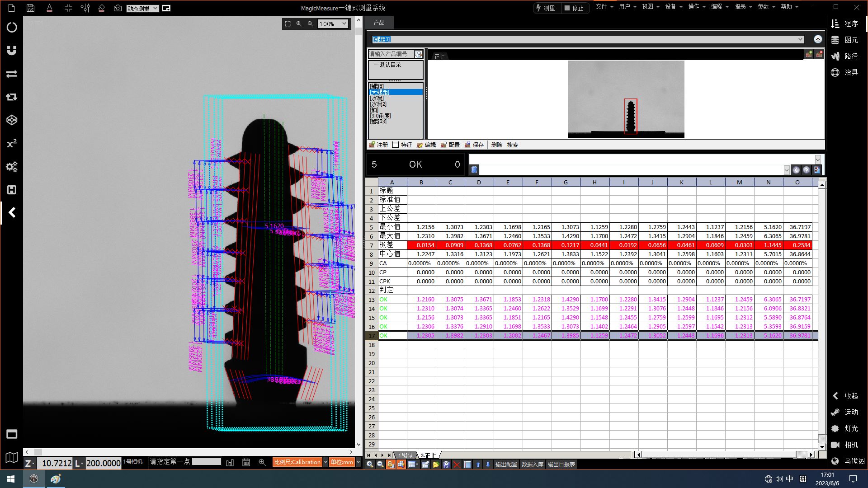Click the 3D cube icon in left sidebar
The height and width of the screenshot is (488, 868).
tap(12, 120)
